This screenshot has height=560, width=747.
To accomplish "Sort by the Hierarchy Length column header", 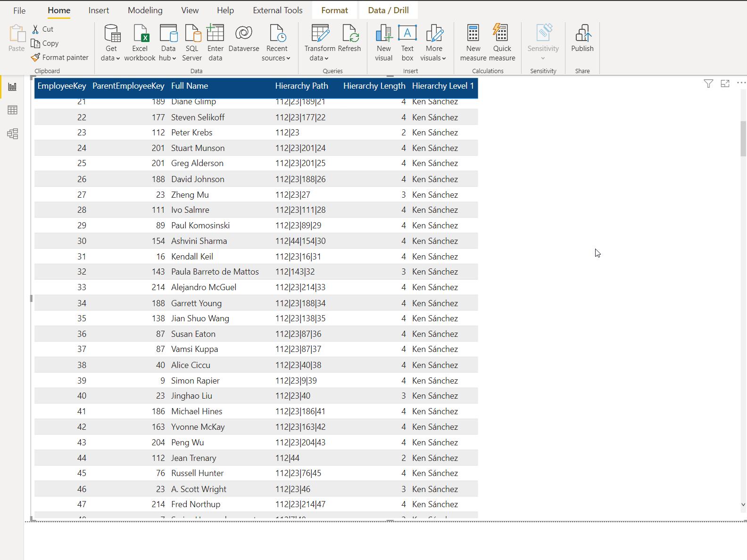I will pyautogui.click(x=374, y=86).
